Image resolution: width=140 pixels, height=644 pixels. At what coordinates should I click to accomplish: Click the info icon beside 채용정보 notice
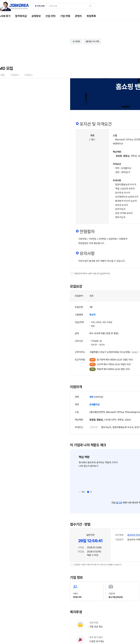(x=72, y=273)
